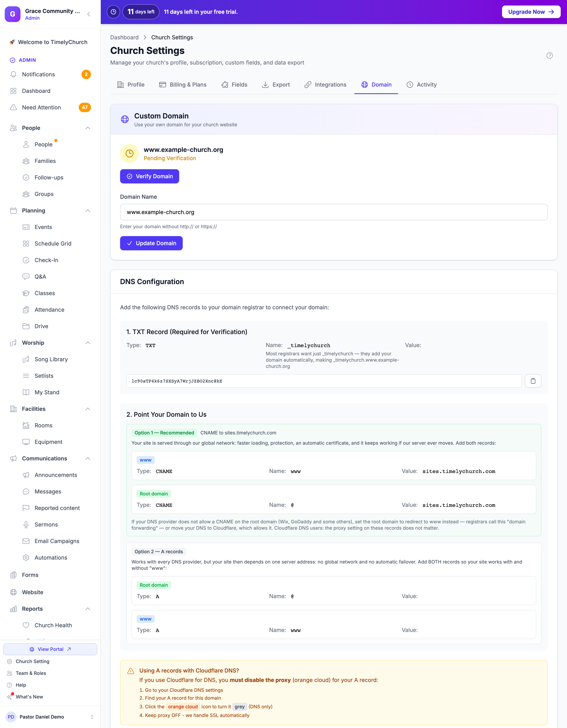Switch to the Billing & Plans tab
The image size is (567, 728).
click(183, 85)
